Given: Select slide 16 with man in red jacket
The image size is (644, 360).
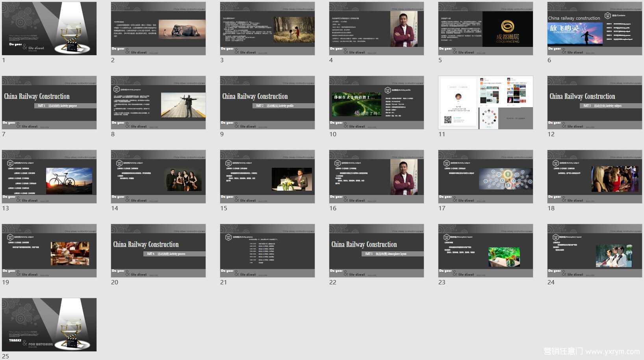Looking at the screenshot, I should pyautogui.click(x=377, y=176).
